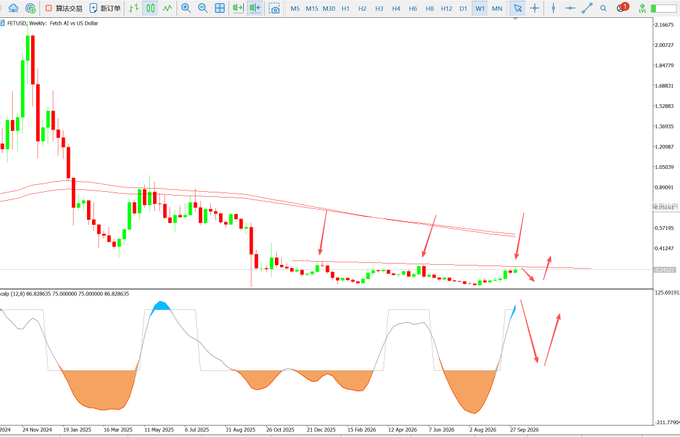Click the 0.89091 price scale label
Viewport: 680px width, 437px height.
(665, 187)
